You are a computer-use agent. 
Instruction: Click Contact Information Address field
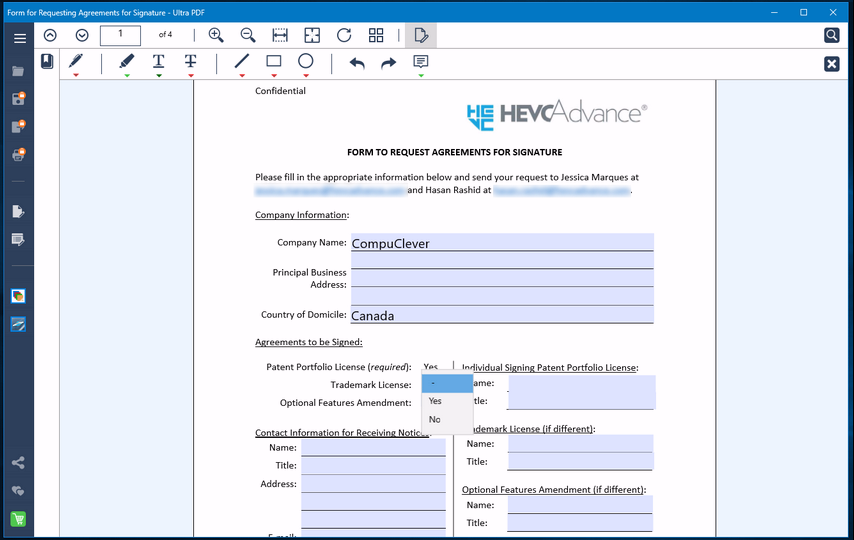tap(373, 484)
